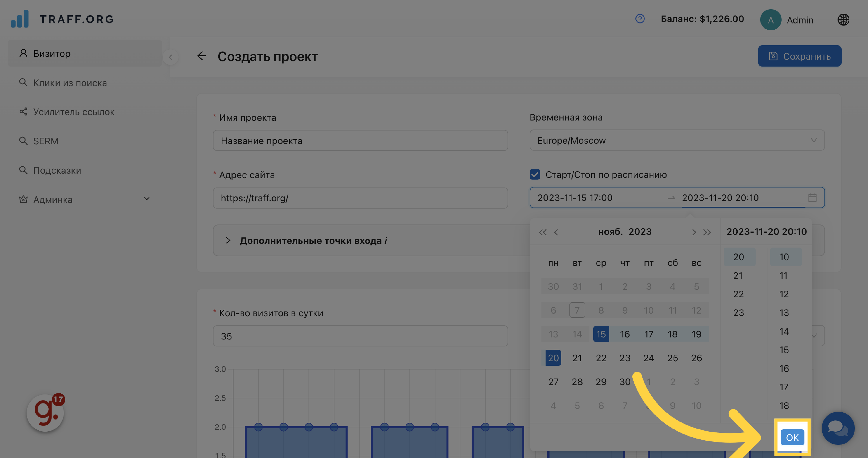Click the month label нояб. in calendar header
Viewport: 868px width, 458px height.
coord(610,232)
